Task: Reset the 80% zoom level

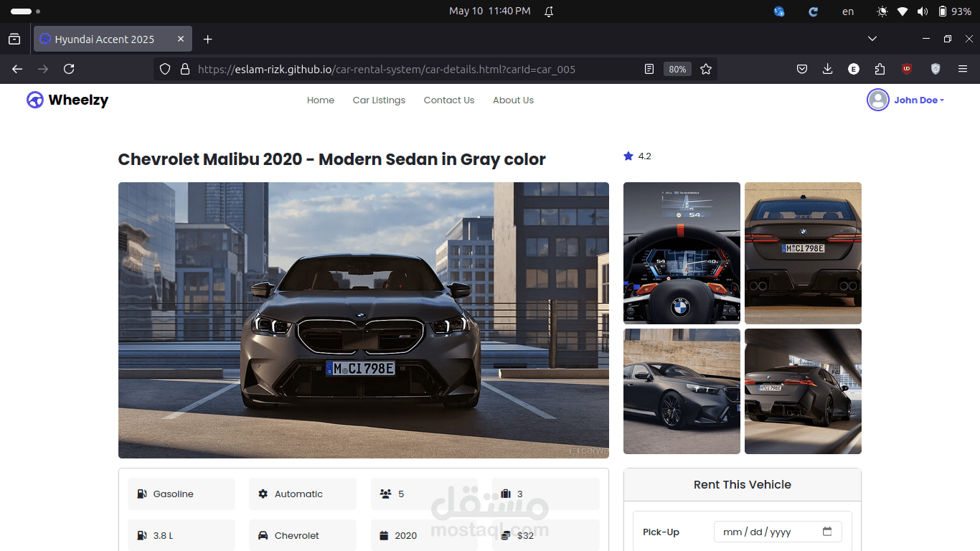Action: [x=677, y=69]
